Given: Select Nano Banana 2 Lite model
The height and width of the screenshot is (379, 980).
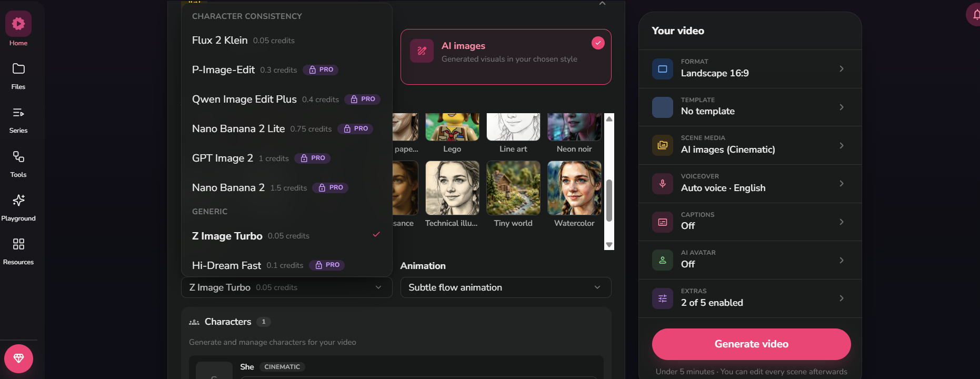Looking at the screenshot, I should point(287,128).
